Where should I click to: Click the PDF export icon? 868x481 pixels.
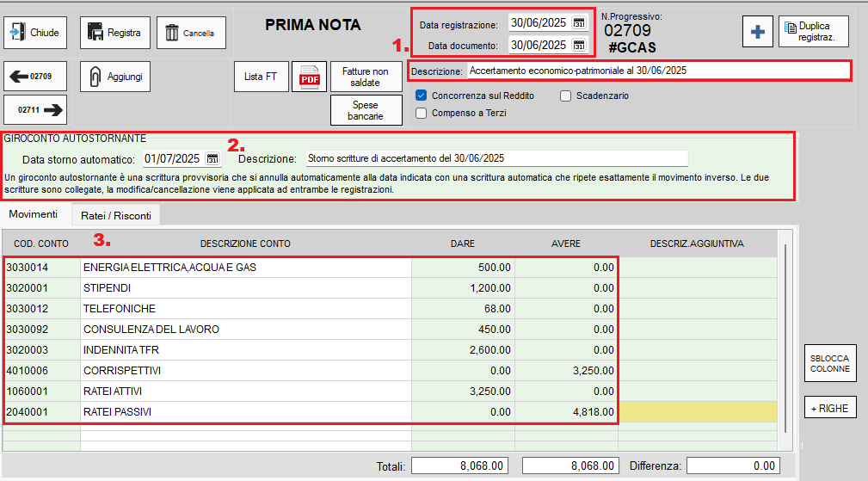[309, 77]
